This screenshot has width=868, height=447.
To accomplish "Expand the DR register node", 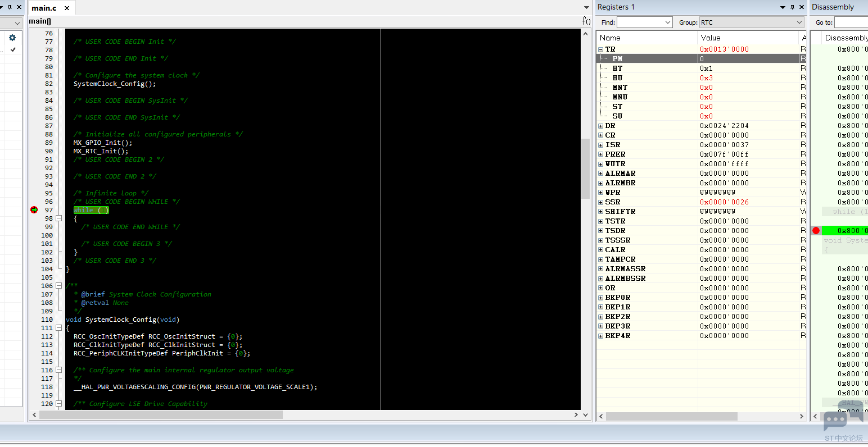I will (600, 126).
